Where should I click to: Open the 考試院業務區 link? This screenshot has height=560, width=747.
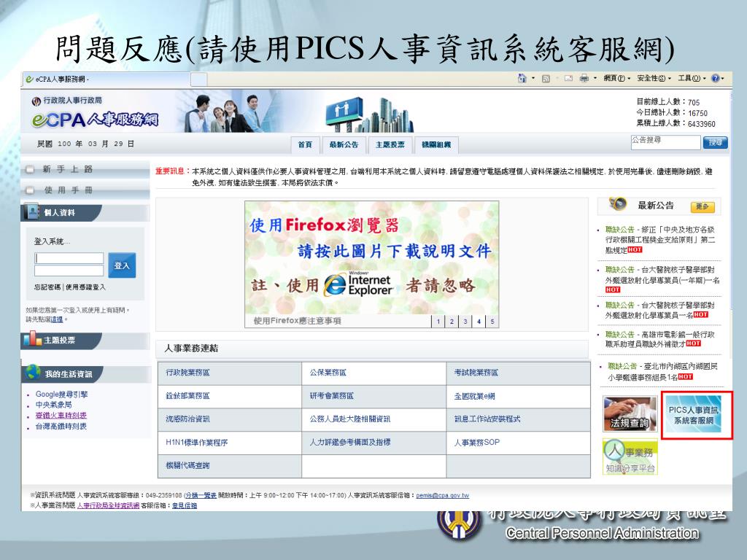pyautogui.click(x=476, y=373)
